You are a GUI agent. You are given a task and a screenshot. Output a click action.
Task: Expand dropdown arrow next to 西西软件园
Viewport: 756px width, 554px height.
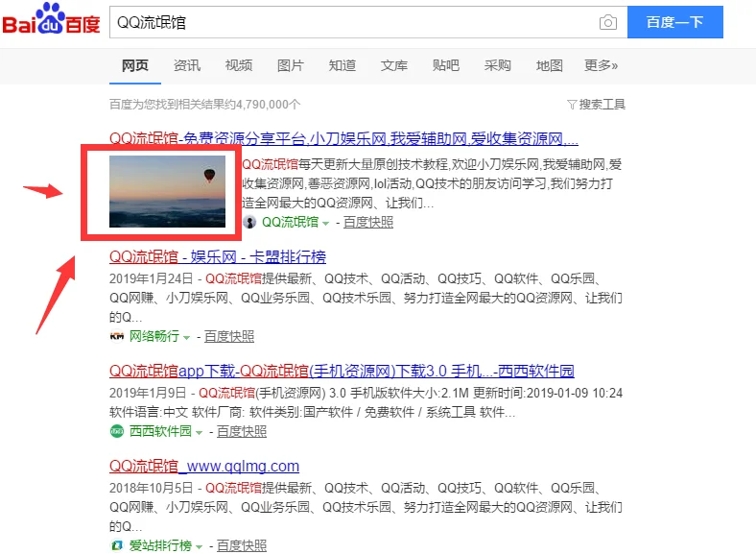(200, 432)
